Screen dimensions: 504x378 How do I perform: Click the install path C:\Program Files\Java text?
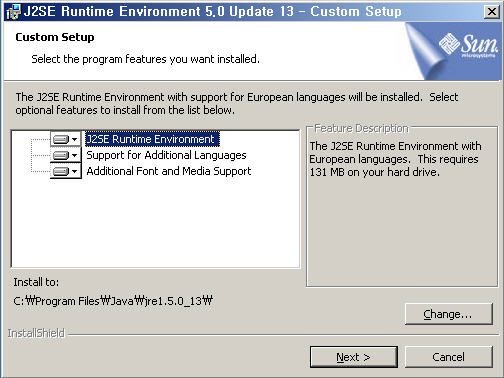point(113,301)
